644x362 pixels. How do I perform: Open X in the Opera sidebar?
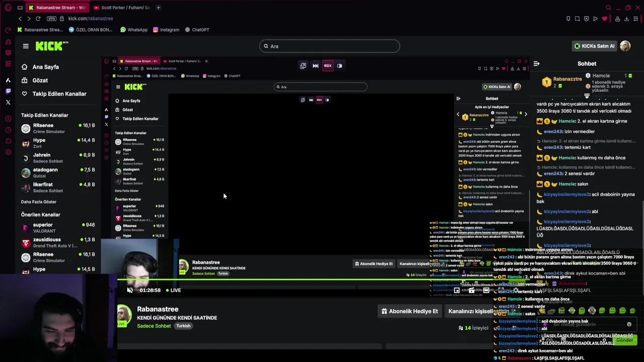point(8,102)
